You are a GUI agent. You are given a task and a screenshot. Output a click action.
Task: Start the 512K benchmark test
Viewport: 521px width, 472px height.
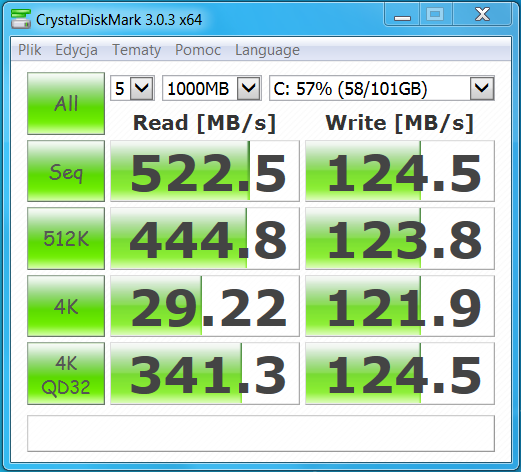click(x=66, y=238)
